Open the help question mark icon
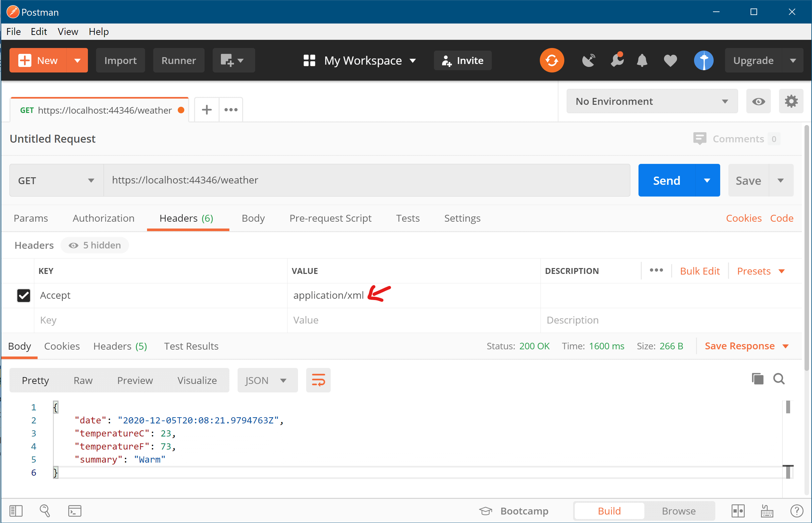Viewport: 812px width, 523px height. [x=797, y=511]
